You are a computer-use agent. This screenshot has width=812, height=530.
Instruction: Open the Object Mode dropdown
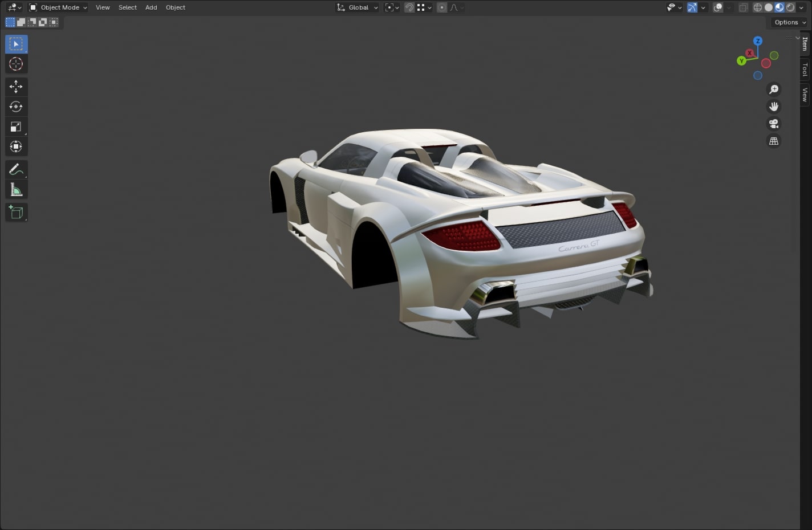[58, 7]
